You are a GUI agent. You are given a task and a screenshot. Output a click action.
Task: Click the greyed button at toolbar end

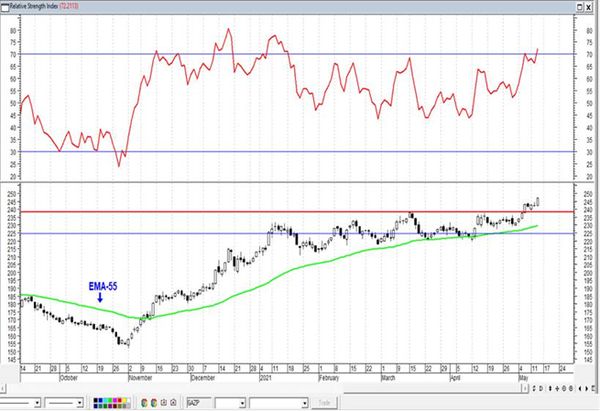tap(324, 403)
